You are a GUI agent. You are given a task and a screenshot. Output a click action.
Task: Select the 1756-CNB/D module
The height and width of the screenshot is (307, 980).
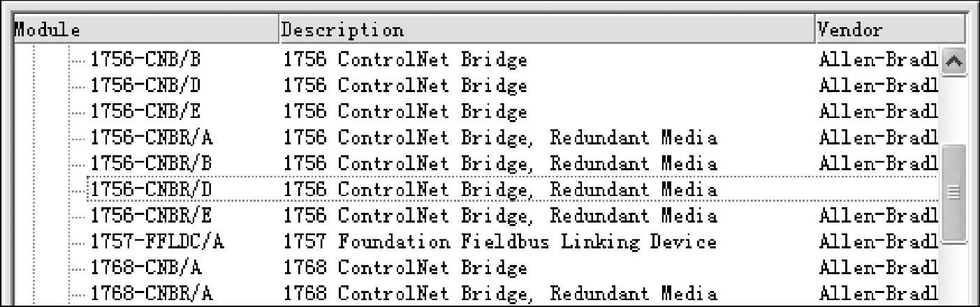tap(143, 87)
